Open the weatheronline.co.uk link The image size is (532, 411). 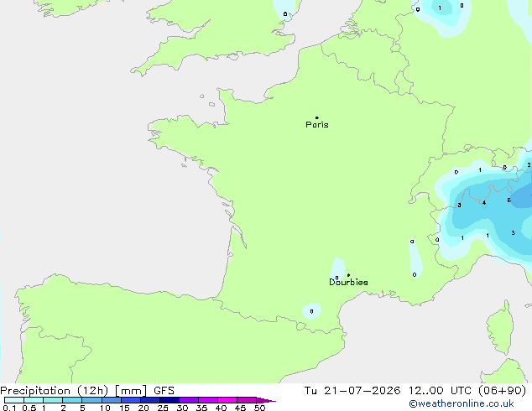[x=462, y=404]
